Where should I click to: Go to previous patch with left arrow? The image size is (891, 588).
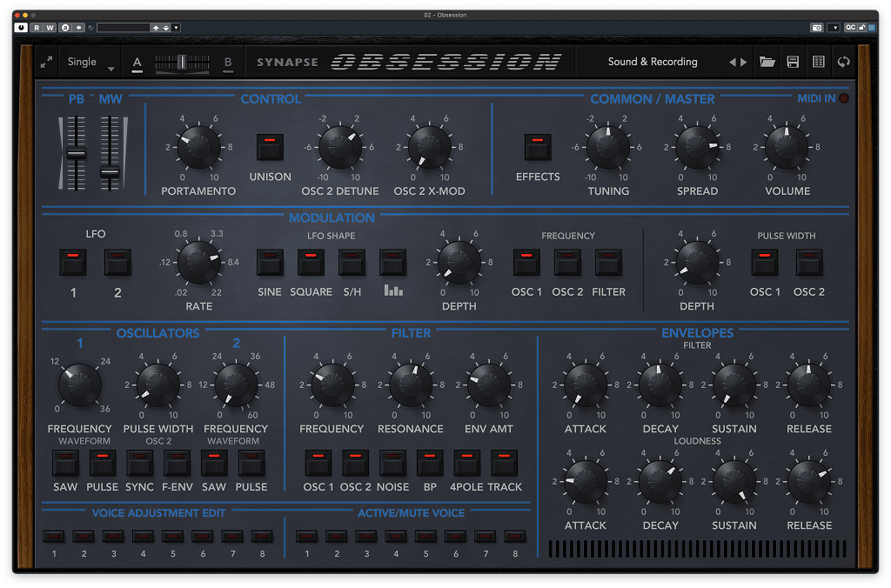pyautogui.click(x=733, y=62)
